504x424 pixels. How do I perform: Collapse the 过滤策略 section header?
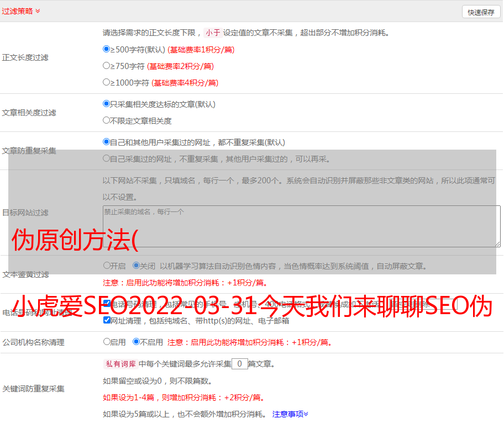click(x=21, y=11)
